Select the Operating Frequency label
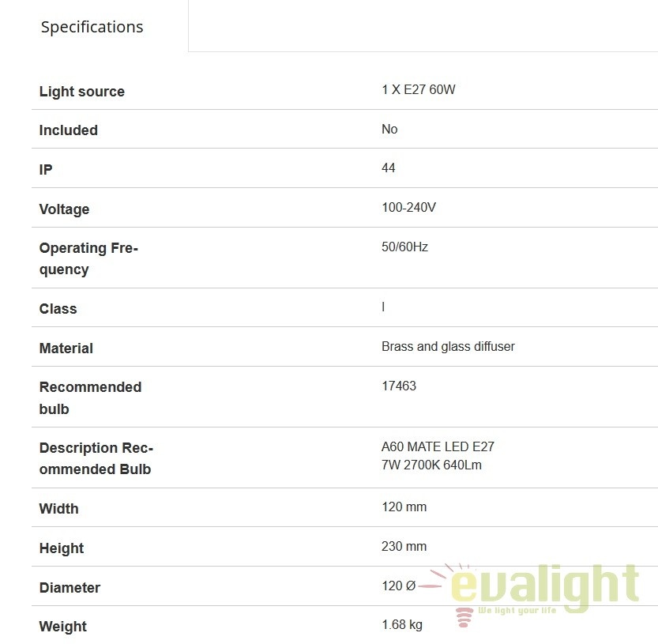 pyautogui.click(x=88, y=258)
